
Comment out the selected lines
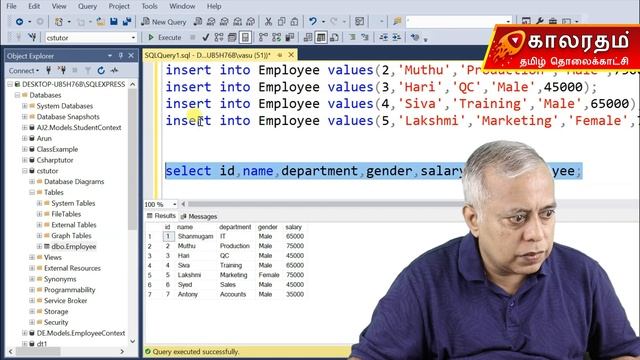pyautogui.click(x=352, y=38)
